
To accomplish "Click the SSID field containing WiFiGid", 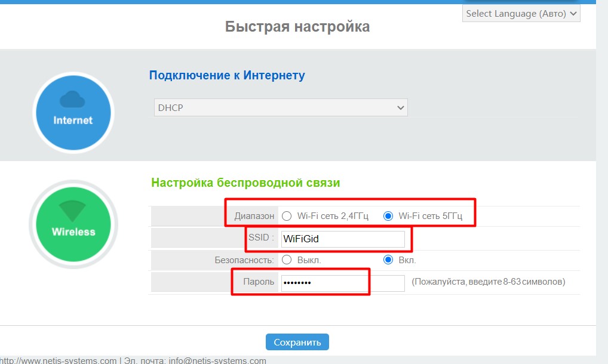I will coord(342,238).
